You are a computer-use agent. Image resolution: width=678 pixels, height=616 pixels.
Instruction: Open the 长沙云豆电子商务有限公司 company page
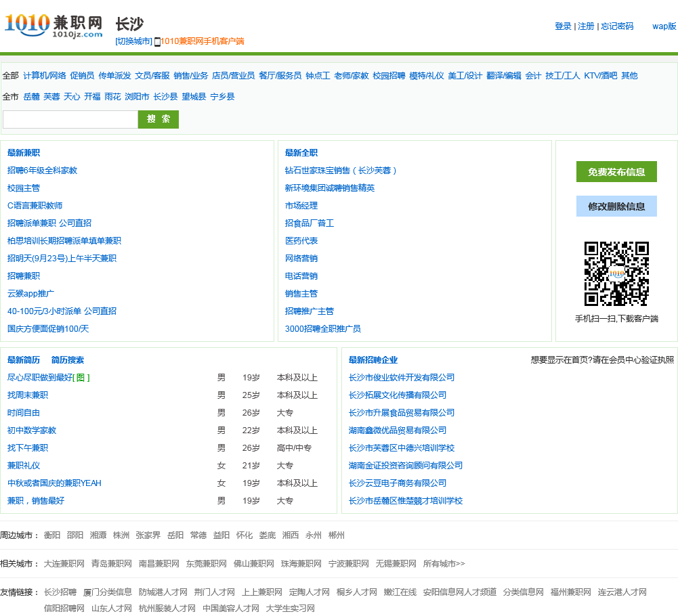point(398,483)
